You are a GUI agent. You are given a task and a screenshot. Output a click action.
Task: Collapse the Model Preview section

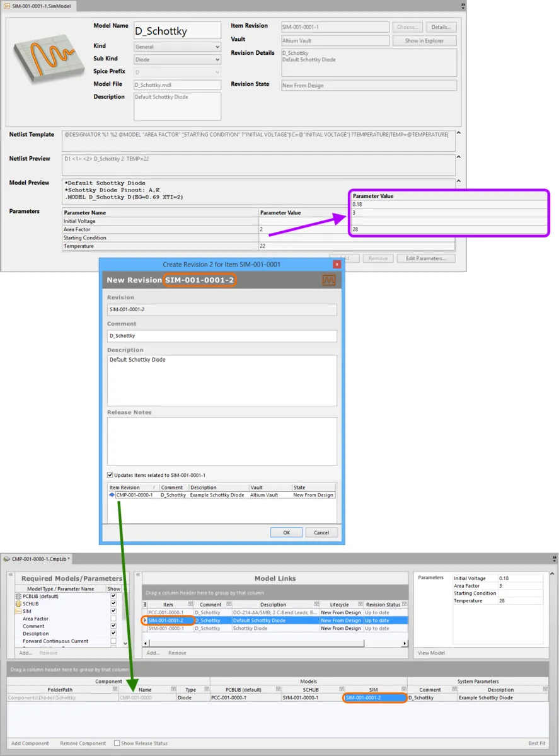(458, 181)
